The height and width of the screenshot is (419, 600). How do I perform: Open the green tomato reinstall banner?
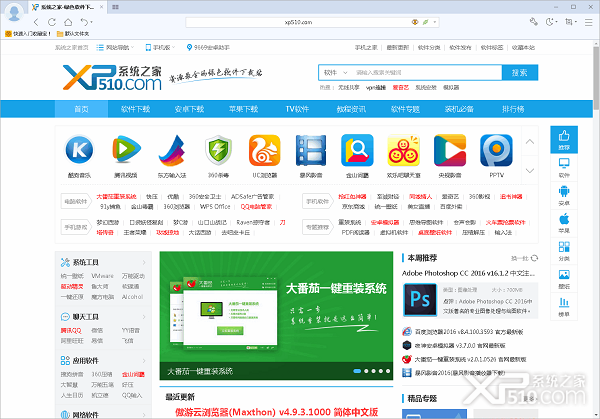(x=276, y=316)
